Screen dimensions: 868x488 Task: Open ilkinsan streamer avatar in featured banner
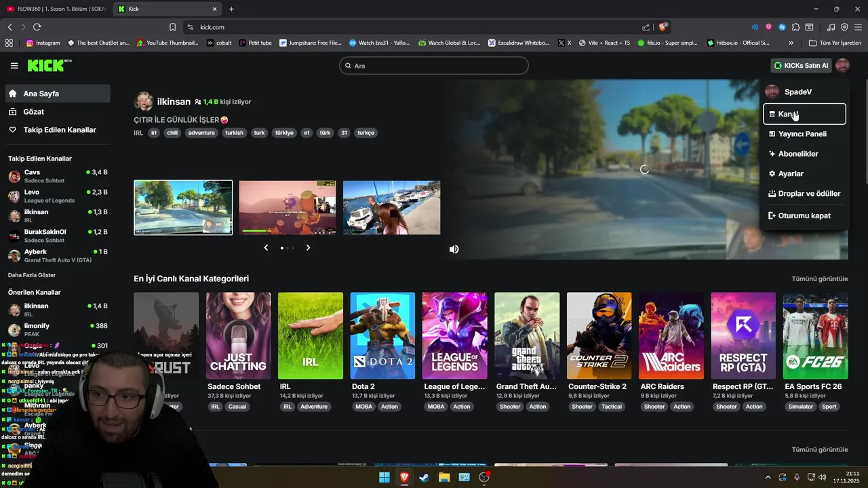[144, 102]
